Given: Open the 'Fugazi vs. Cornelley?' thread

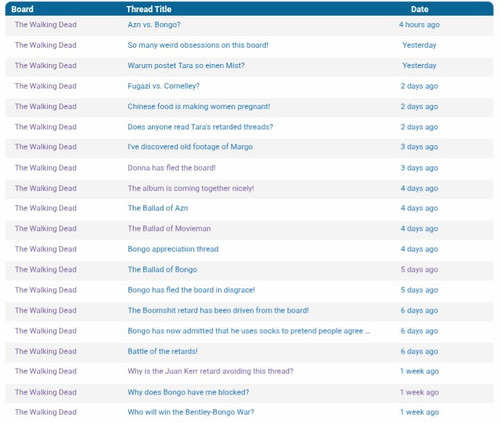Looking at the screenshot, I should (163, 86).
